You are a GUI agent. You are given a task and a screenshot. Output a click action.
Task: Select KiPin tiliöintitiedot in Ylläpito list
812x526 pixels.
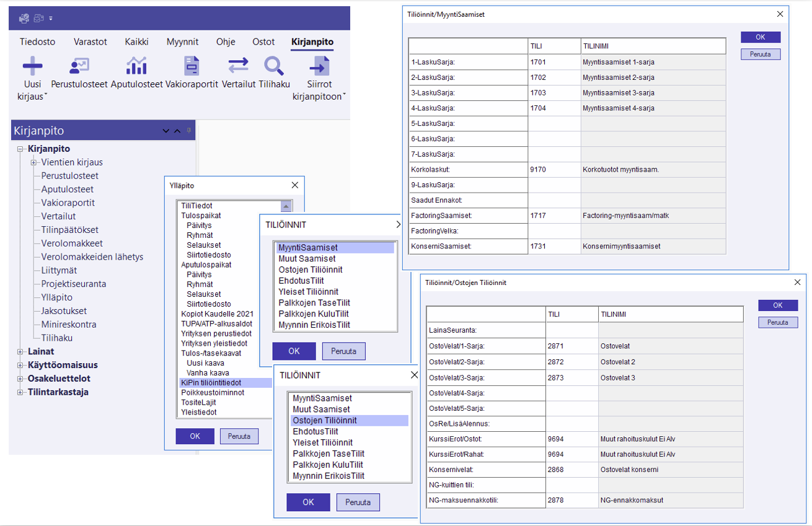tap(211, 383)
